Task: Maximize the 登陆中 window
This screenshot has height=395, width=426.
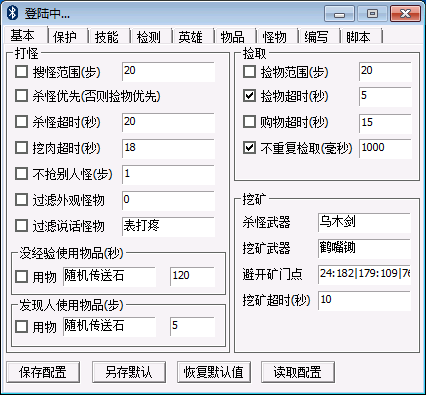Action: point(372,14)
